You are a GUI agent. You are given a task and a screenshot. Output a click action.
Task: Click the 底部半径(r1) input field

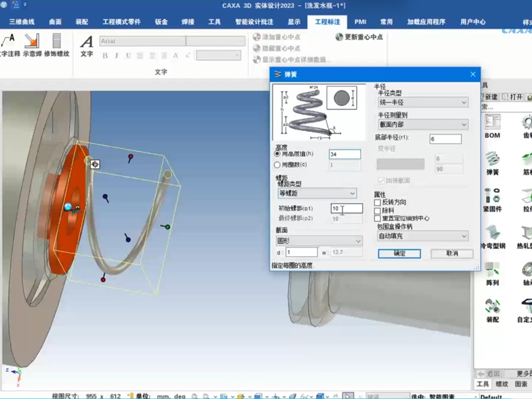[445, 139]
